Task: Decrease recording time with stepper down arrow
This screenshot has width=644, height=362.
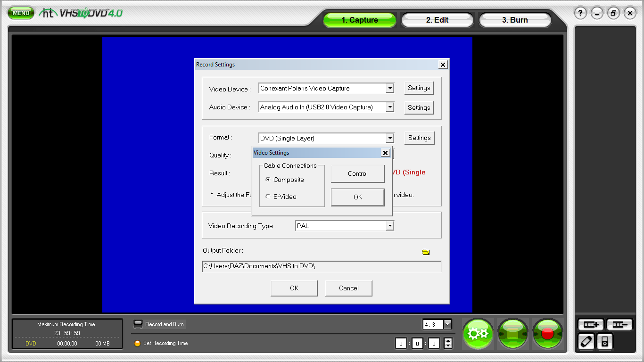Action: (448, 346)
